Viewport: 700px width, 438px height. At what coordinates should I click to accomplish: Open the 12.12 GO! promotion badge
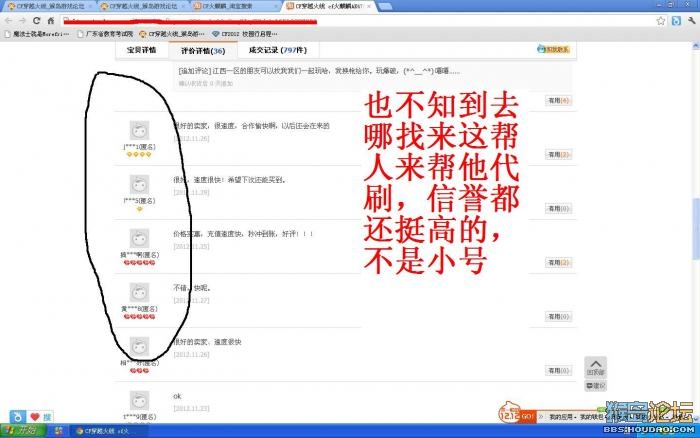[x=516, y=413]
